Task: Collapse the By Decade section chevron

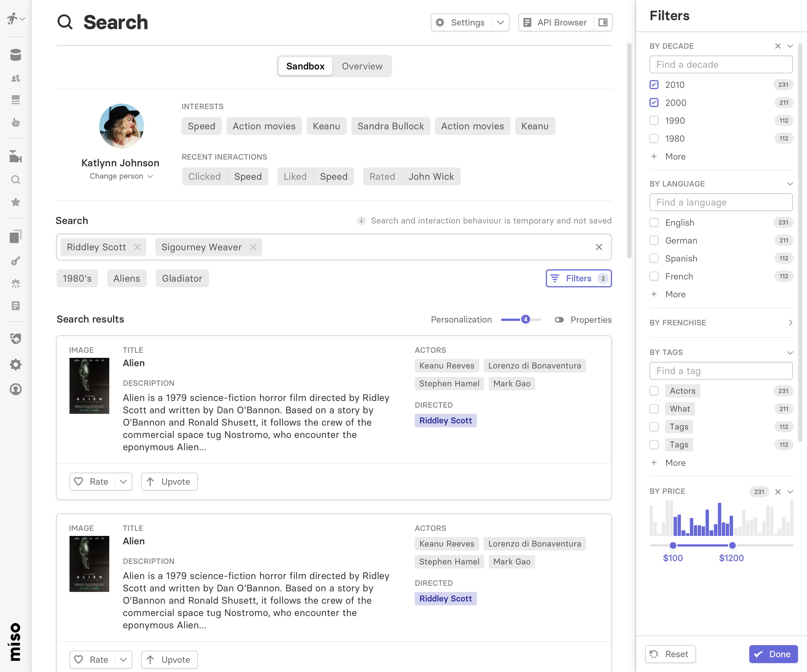Action: coord(790,46)
